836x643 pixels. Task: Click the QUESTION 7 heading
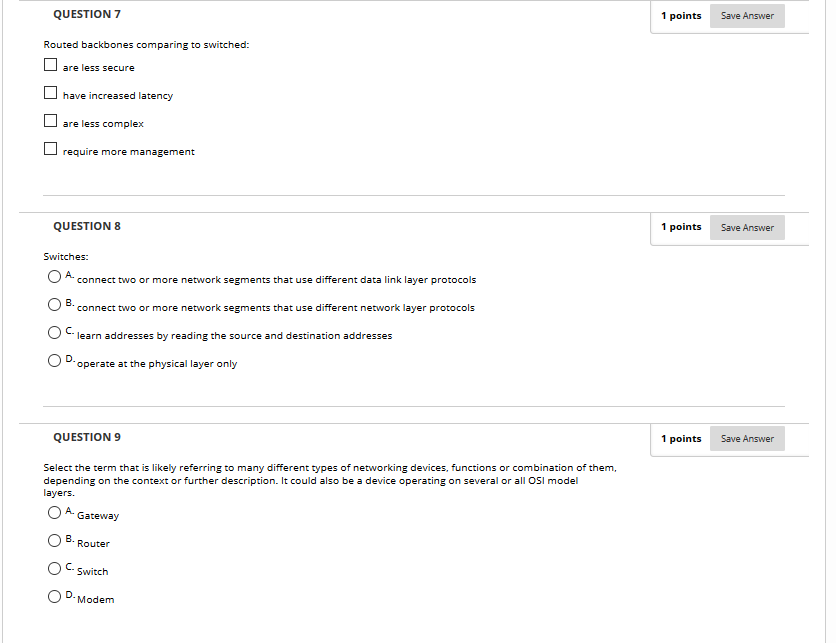(87, 14)
